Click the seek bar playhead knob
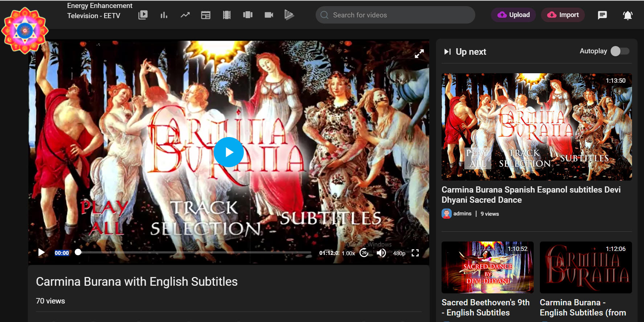Screen dimensions: 644x322 click(x=78, y=252)
